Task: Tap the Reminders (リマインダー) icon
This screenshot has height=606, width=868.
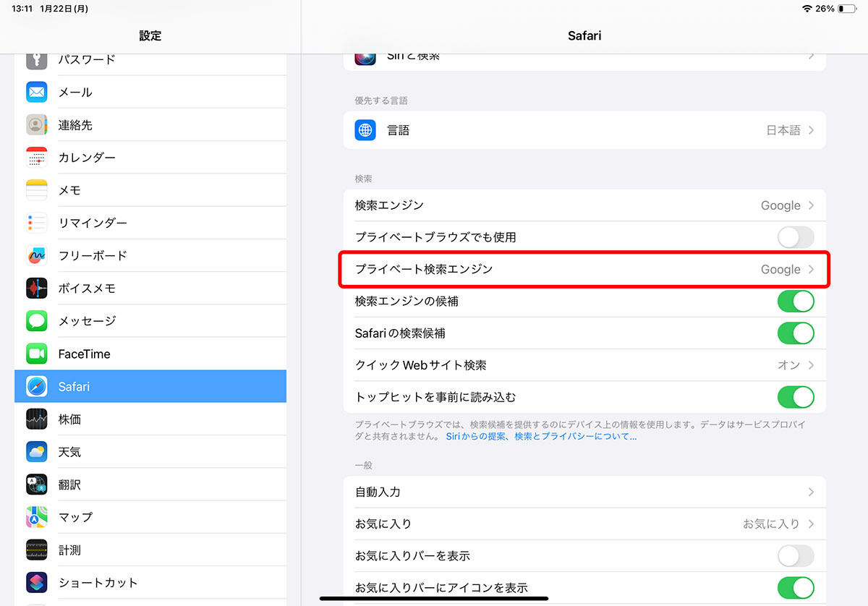Action: (37, 223)
